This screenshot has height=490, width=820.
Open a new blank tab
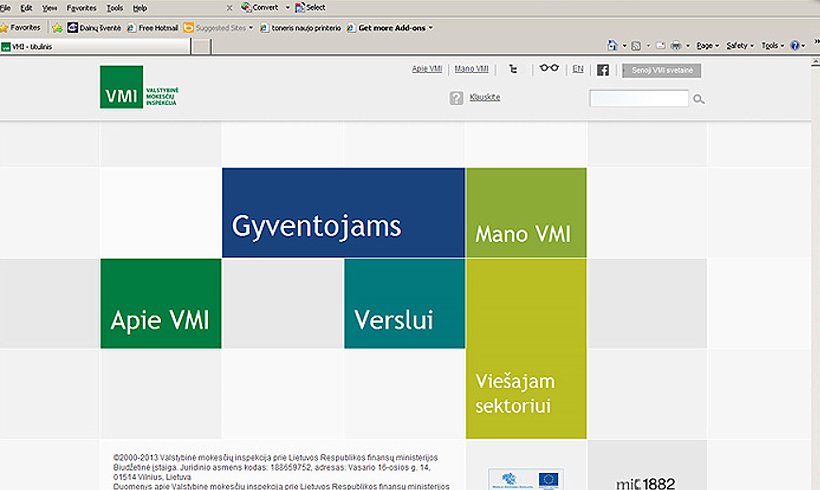click(x=201, y=47)
